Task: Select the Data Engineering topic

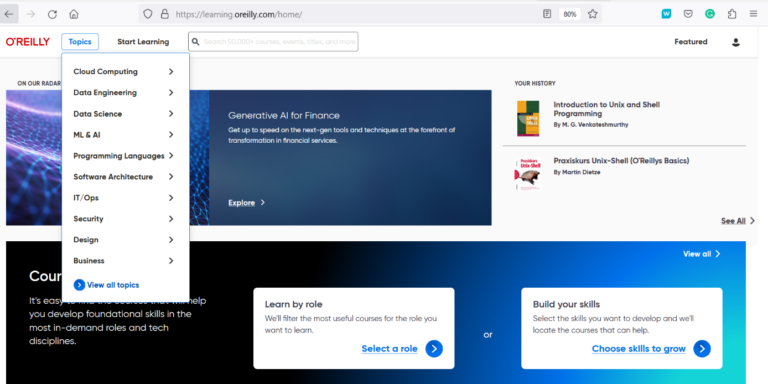Action: pos(105,93)
